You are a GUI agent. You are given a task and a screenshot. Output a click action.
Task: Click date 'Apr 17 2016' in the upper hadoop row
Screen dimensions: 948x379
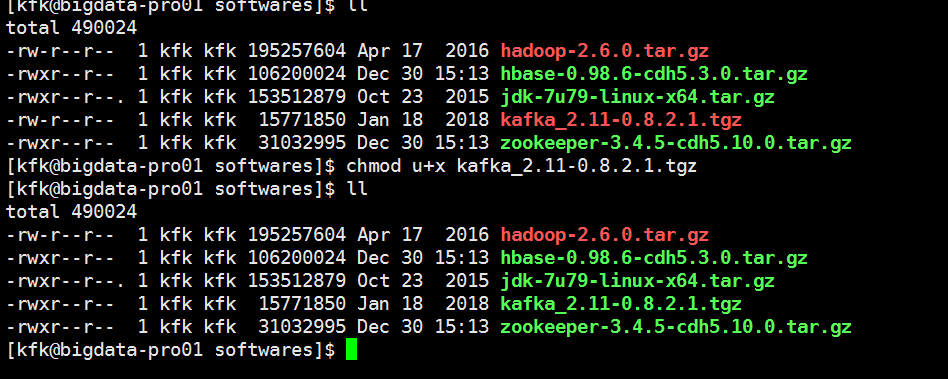[423, 51]
